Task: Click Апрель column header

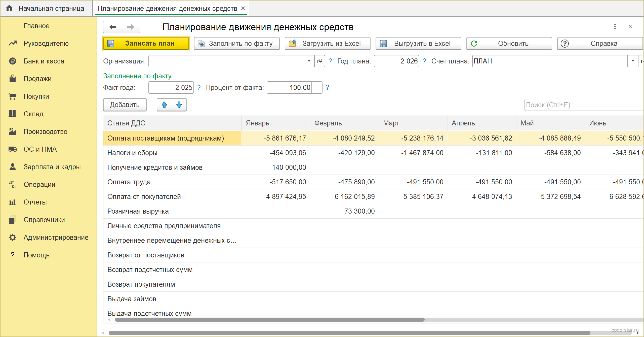Action: pos(482,123)
